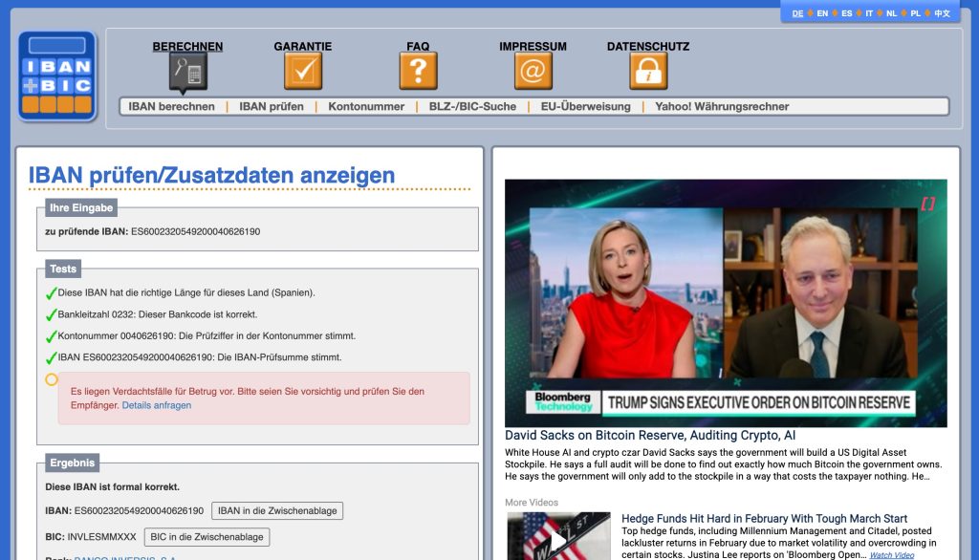Viewport: 979px width, 560px height.
Task: Click the yellow circle fraud warning icon
Action: [52, 379]
